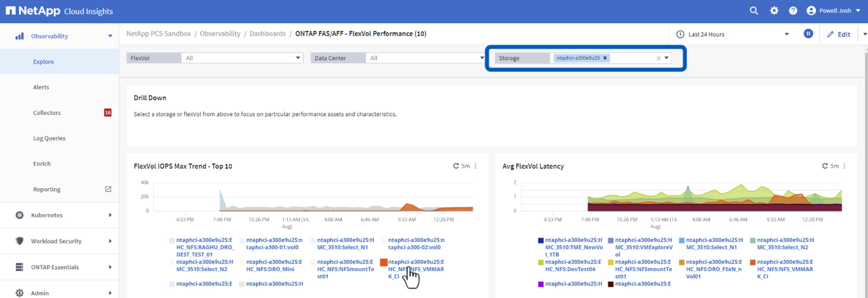This screenshot has width=868, height=298.
Task: Pause dashboard auto-refresh with pause icon
Action: coord(808,34)
